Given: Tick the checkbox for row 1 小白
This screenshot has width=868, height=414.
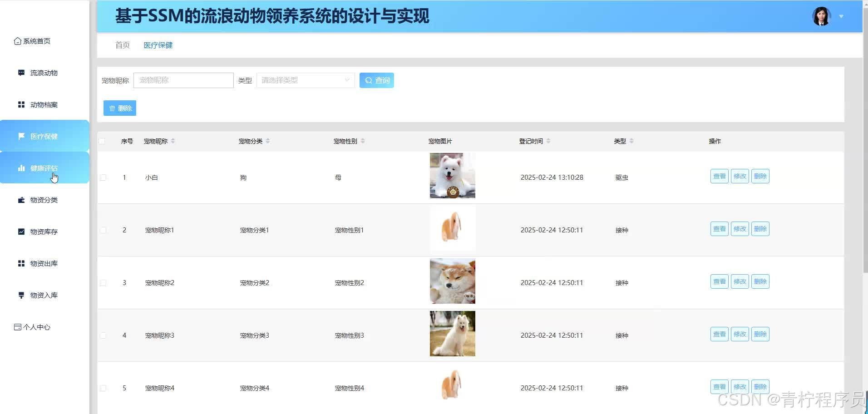Looking at the screenshot, I should click(x=103, y=177).
